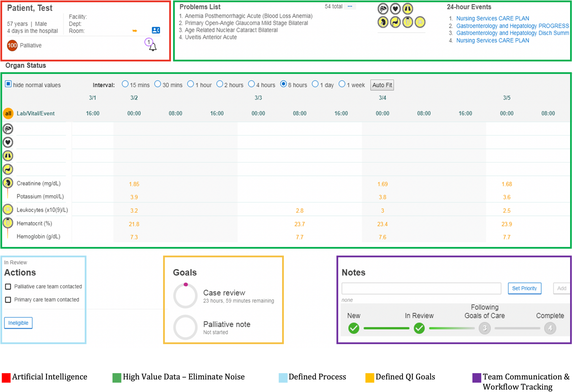Select the 8 hours interval

point(283,84)
